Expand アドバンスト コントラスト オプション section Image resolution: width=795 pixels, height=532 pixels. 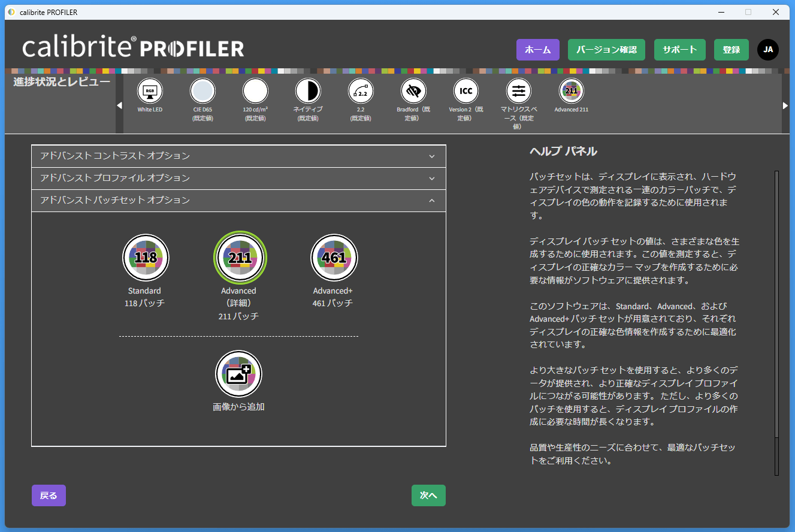point(238,156)
